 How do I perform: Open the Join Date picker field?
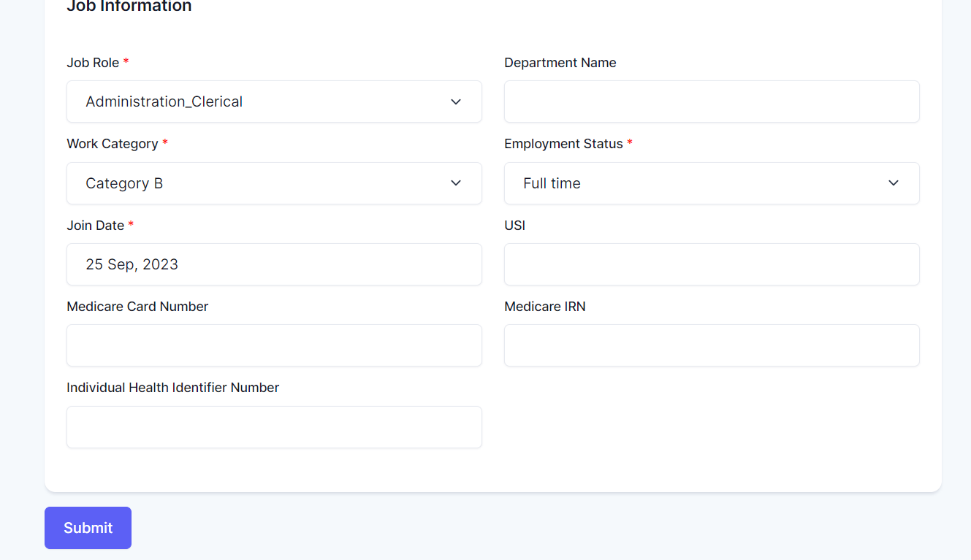(x=274, y=264)
